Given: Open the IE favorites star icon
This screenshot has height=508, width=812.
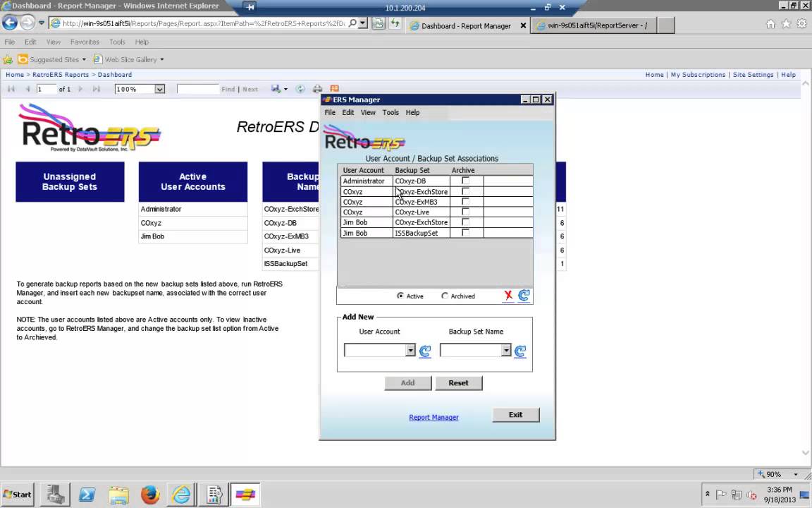Looking at the screenshot, I should 786,24.
